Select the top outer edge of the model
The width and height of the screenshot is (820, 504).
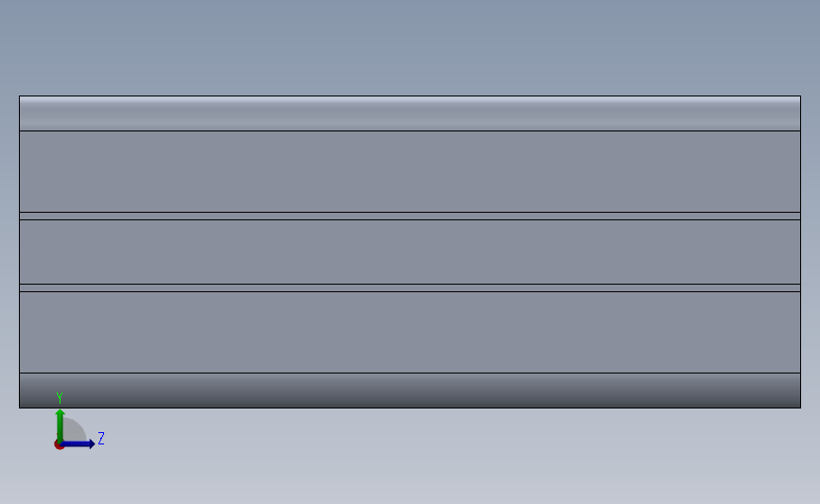coord(410,96)
